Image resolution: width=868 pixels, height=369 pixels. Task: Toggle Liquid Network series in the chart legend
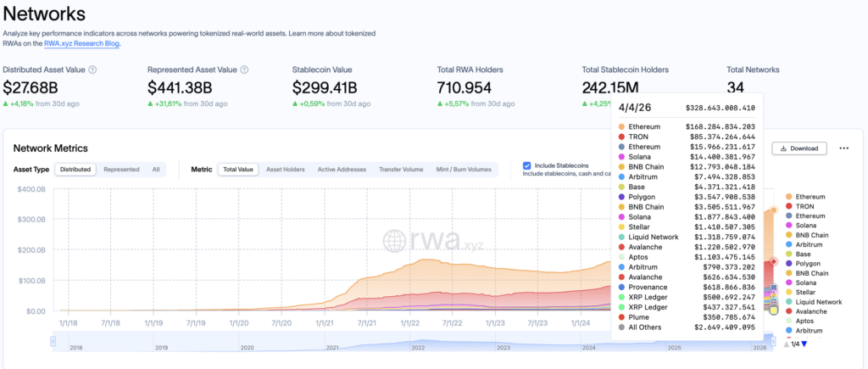point(813,302)
